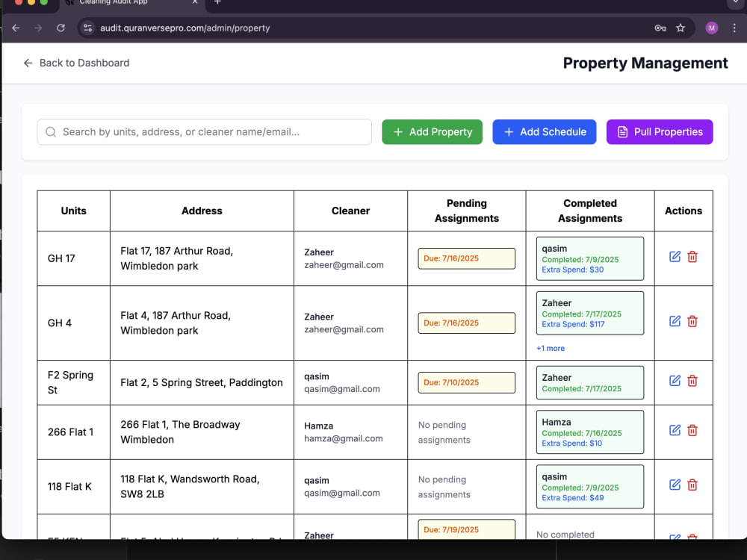
Task: Click address 266 Flat 1, The Broadway Wimbledon
Action: (180, 432)
